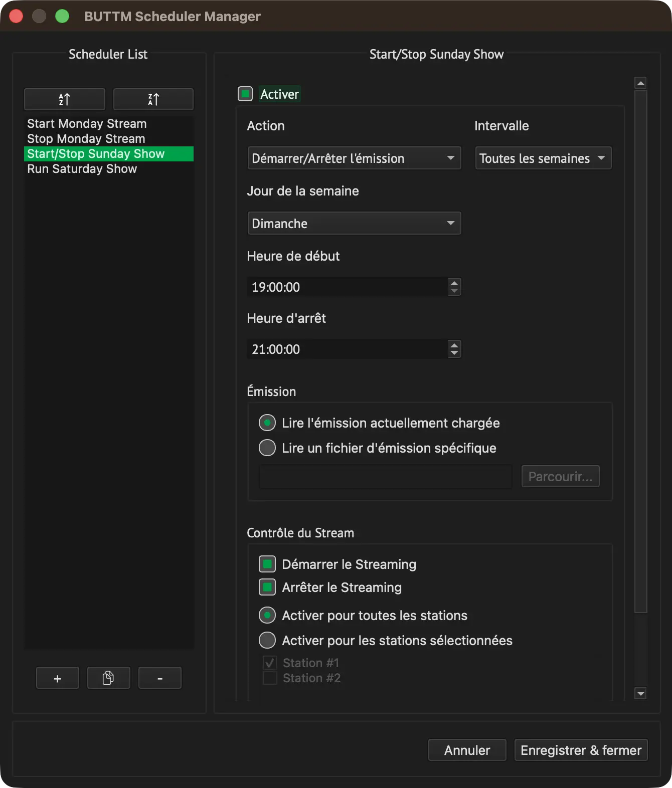The height and width of the screenshot is (788, 672).
Task: Toggle the Station #1 checkbox
Action: [x=270, y=663]
